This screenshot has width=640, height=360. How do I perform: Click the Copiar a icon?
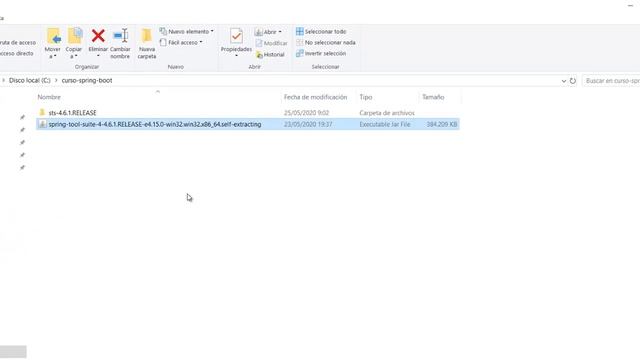pyautogui.click(x=74, y=36)
